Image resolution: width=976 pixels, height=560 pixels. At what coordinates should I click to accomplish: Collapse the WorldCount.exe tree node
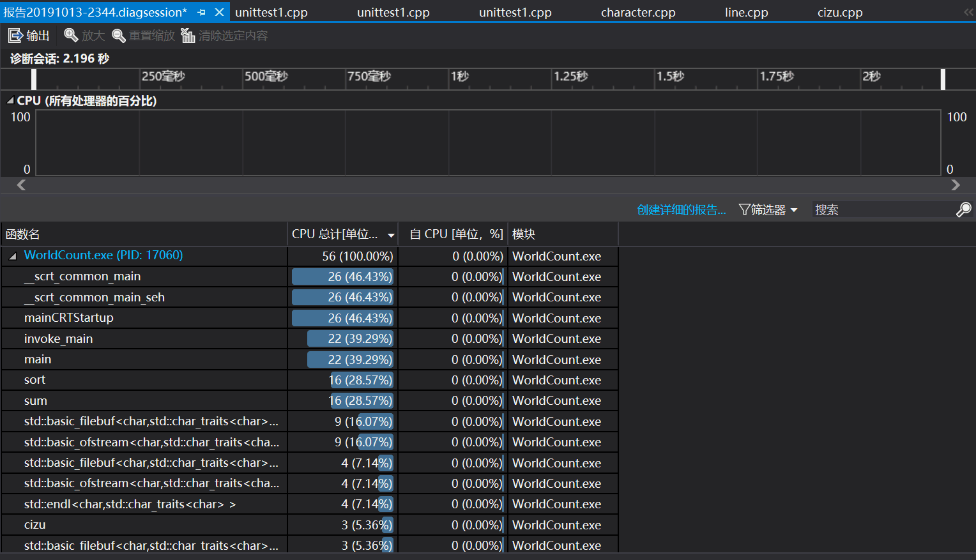pos(13,256)
